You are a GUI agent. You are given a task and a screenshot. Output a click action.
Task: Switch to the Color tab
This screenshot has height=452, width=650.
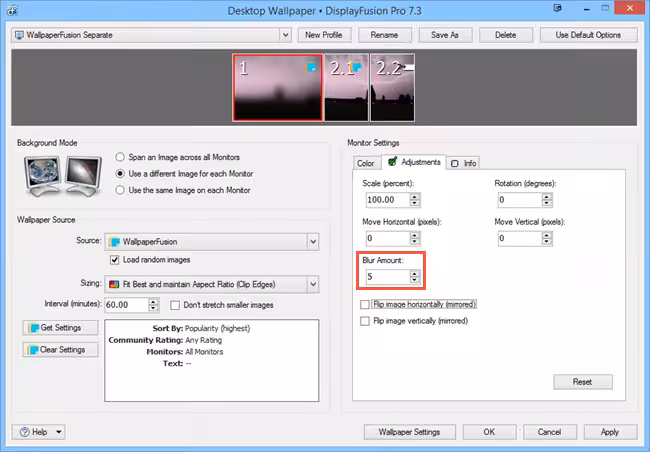[x=365, y=162]
